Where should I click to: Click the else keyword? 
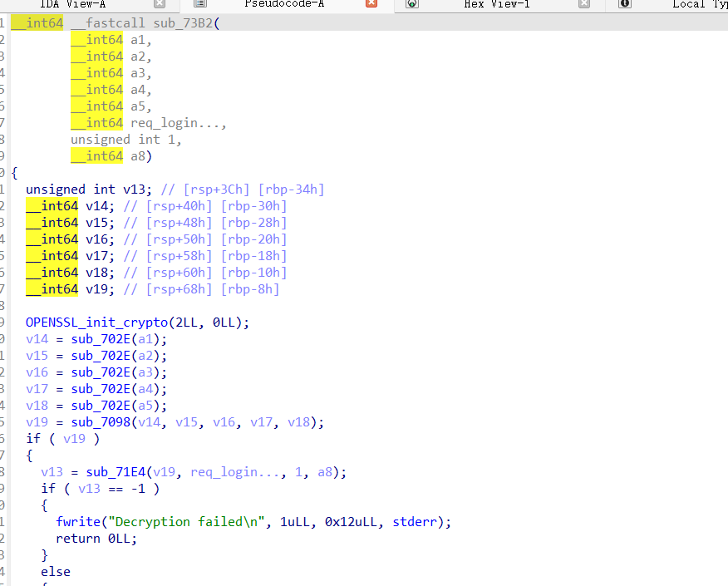56,572
